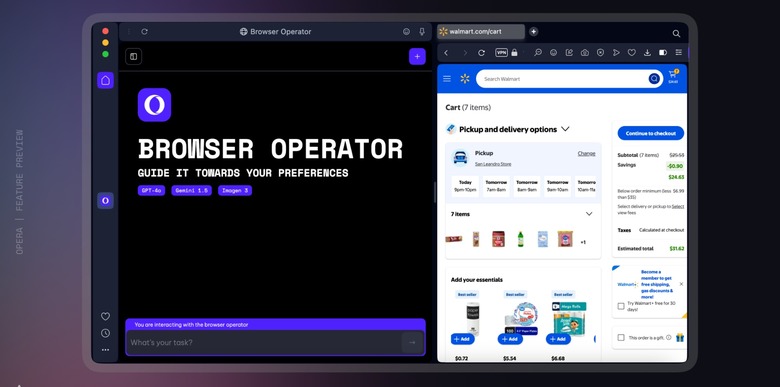Add the $5.54 paper plates item
Screen dimensions: 780x387
[x=510, y=339]
